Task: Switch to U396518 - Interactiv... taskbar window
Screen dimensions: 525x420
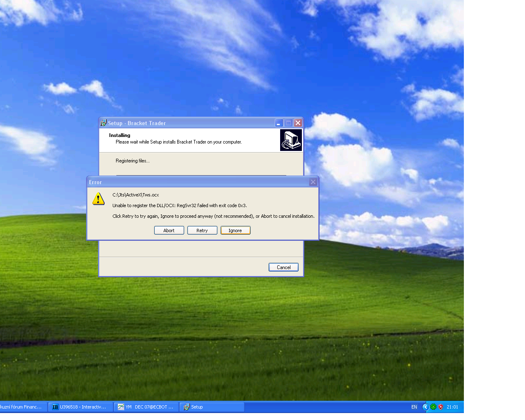Action: 81,407
